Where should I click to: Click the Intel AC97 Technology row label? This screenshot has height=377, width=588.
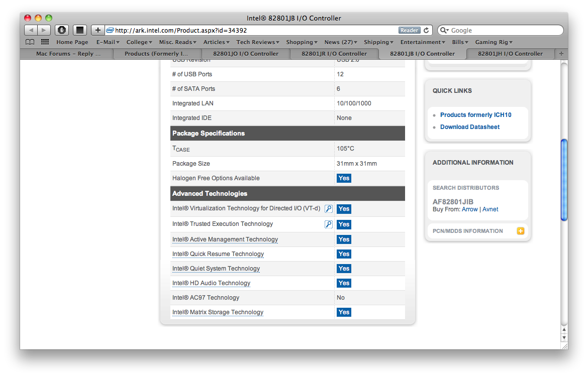point(206,298)
